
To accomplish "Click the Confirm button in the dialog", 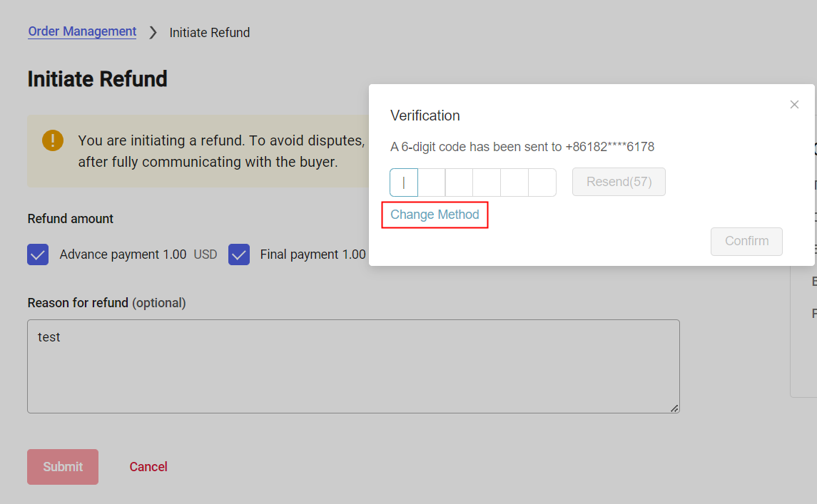I will 746,241.
